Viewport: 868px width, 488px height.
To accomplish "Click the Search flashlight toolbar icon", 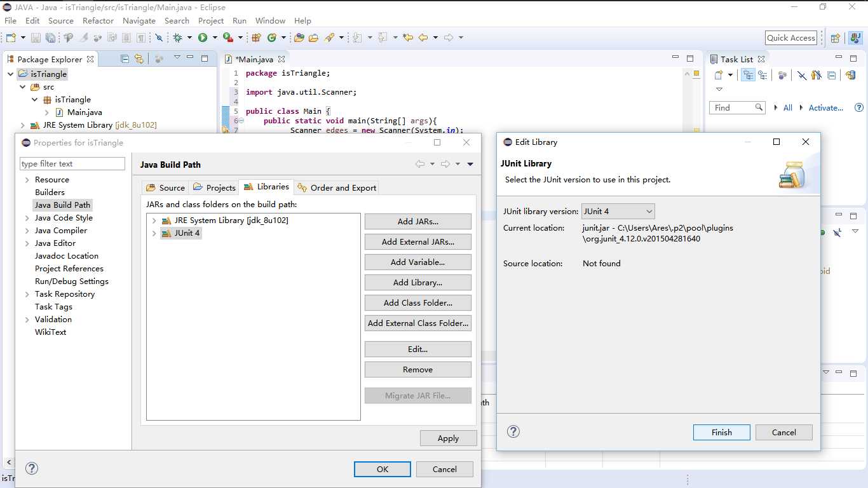I will click(329, 37).
